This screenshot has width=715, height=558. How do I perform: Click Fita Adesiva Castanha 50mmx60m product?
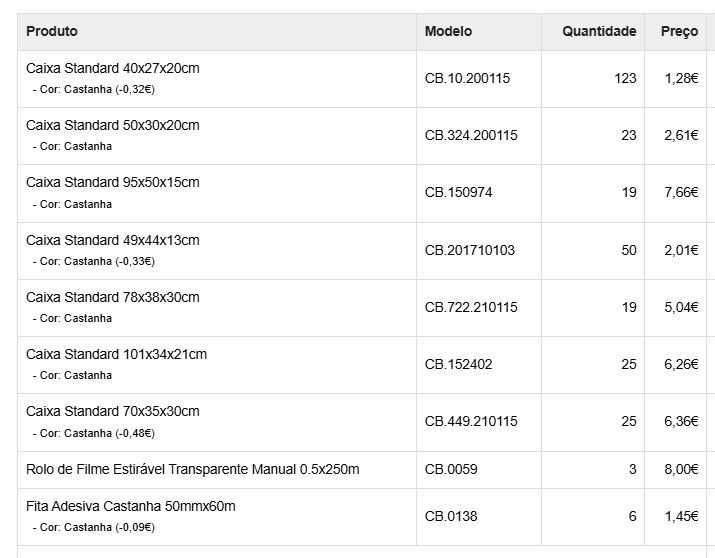coord(131,506)
